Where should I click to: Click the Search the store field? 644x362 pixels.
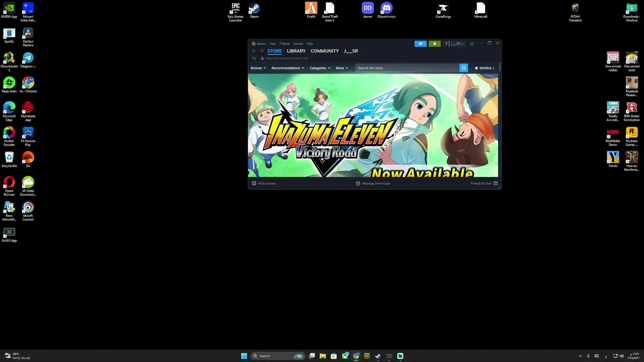point(408,68)
